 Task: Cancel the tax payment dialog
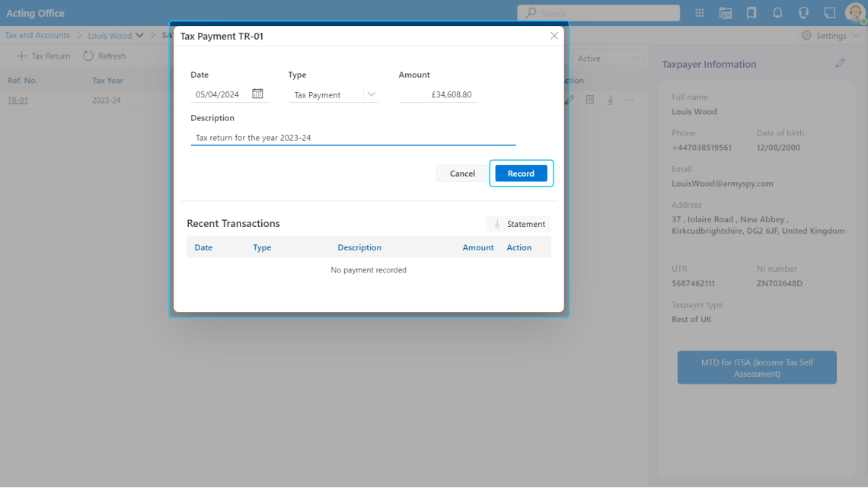[x=462, y=174]
